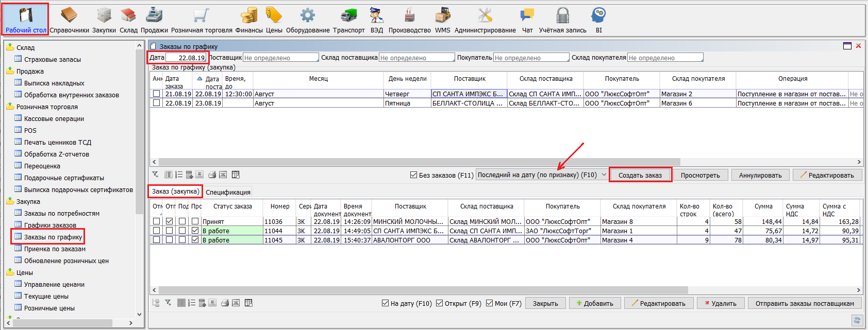Open the Склад warehouse module icon
This screenshot has width=868, height=330.
click(x=128, y=20)
